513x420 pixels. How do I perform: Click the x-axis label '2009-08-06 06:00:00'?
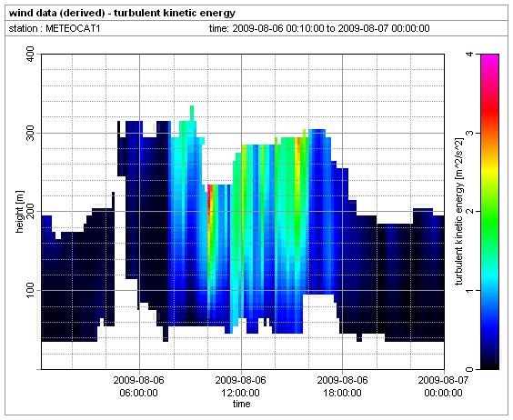point(139,386)
